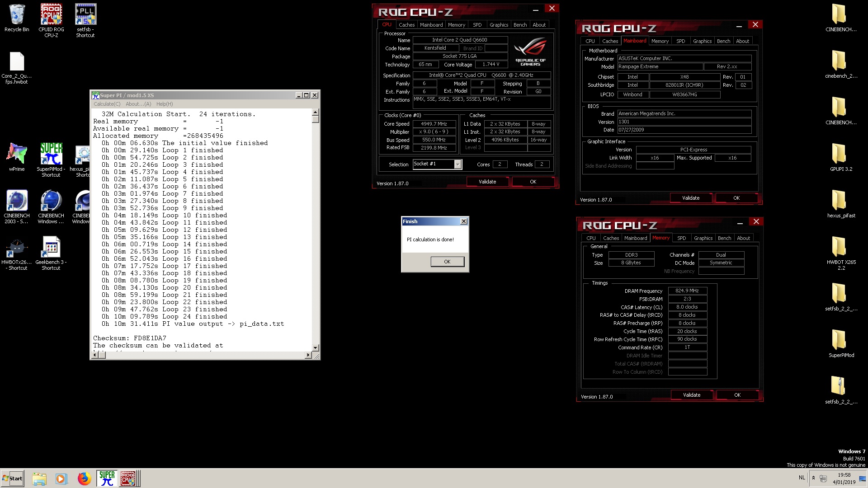Open Calculate(C) menu in Super PI
Viewport: 868px width, 488px height.
(107, 104)
